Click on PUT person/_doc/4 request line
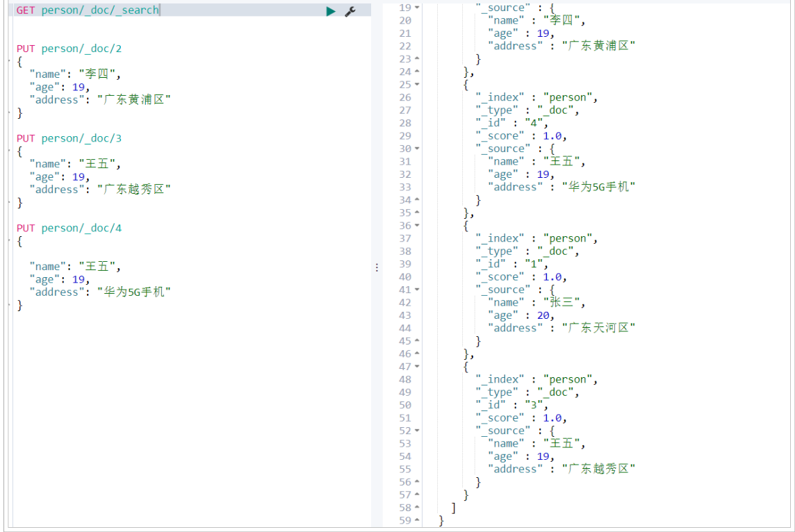795x532 pixels. 69,228
